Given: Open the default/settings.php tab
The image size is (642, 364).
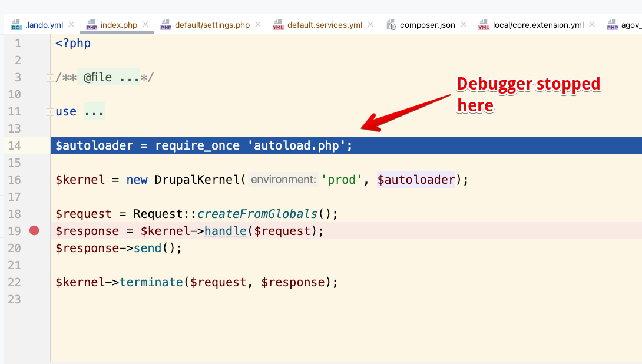Looking at the screenshot, I should coord(212,25).
